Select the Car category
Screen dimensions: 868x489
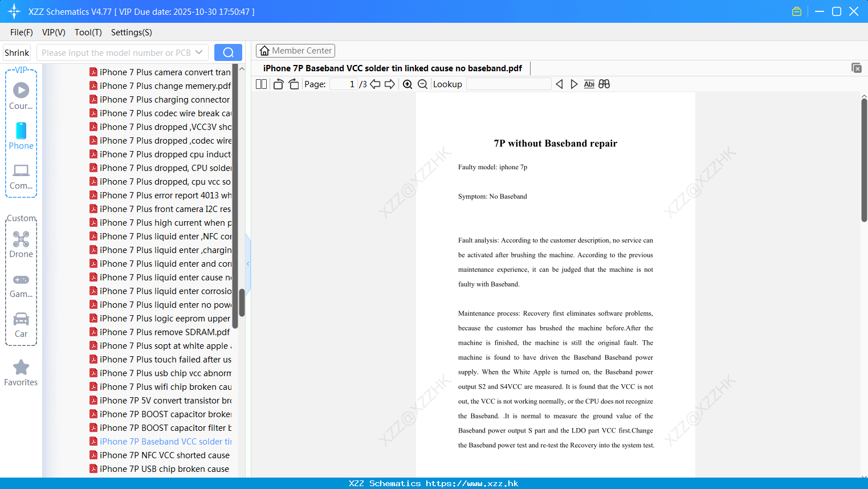(21, 325)
